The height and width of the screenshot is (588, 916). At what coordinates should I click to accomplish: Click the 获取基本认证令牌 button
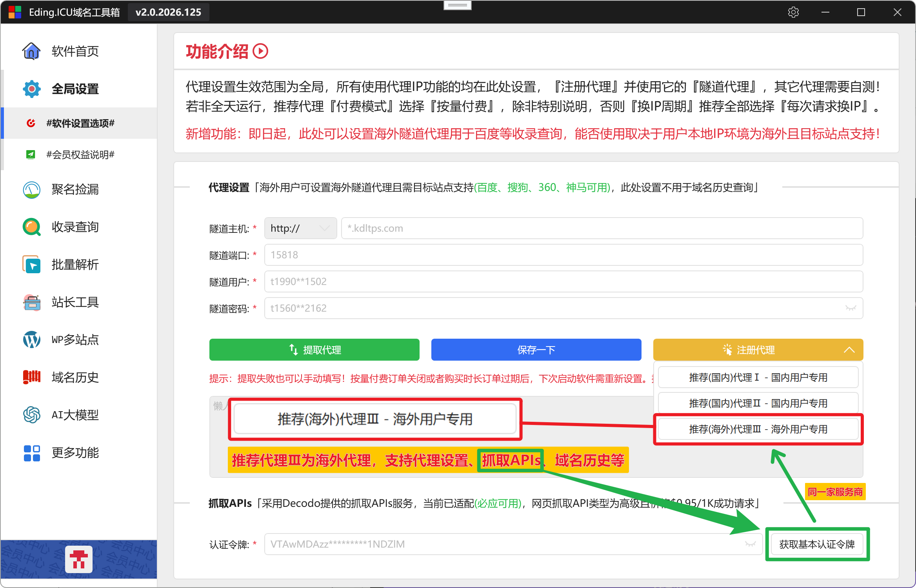tap(817, 544)
